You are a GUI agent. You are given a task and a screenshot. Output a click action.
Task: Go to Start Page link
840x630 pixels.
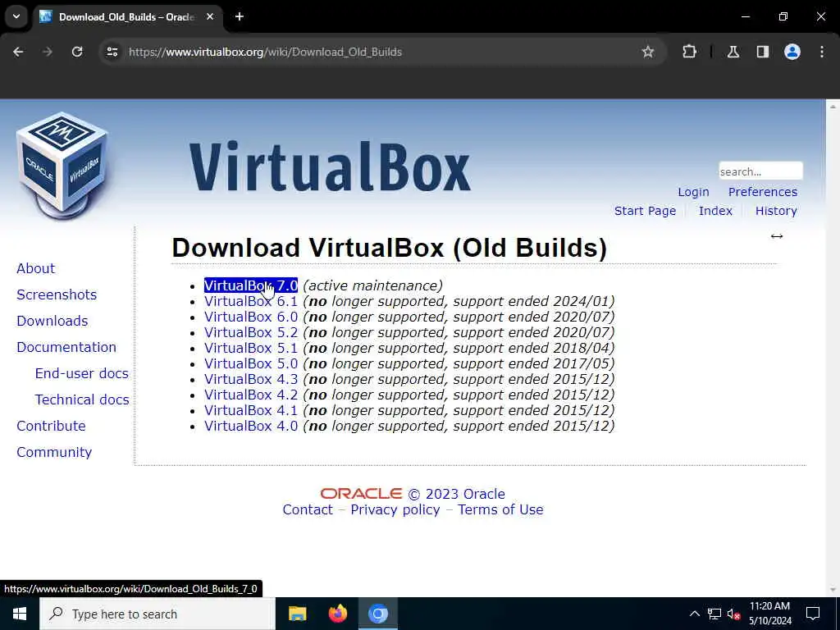coord(645,211)
